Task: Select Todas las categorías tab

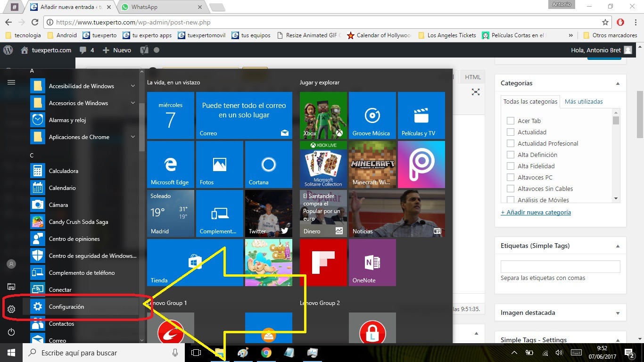Action: [x=530, y=101]
